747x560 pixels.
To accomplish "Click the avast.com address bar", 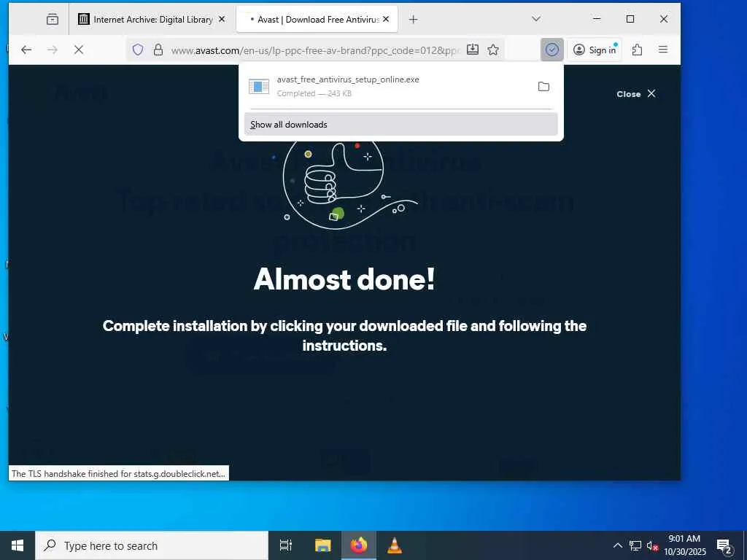I will coord(314,50).
